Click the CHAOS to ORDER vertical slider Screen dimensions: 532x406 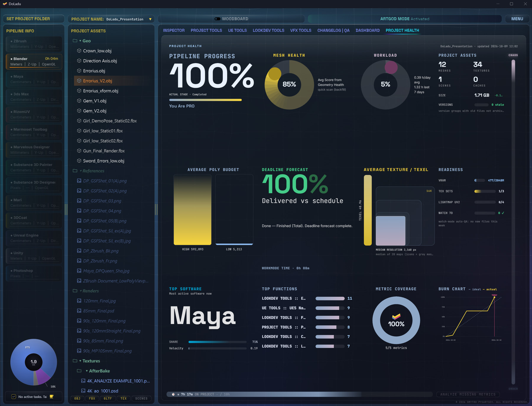tap(513, 222)
